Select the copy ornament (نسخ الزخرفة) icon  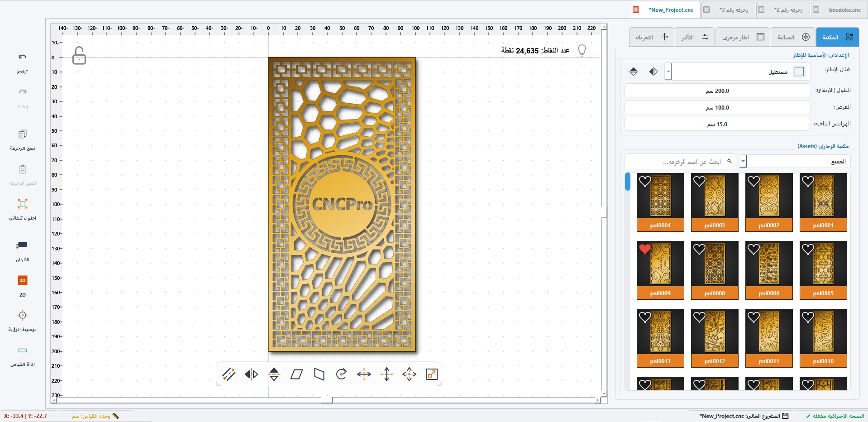[23, 134]
